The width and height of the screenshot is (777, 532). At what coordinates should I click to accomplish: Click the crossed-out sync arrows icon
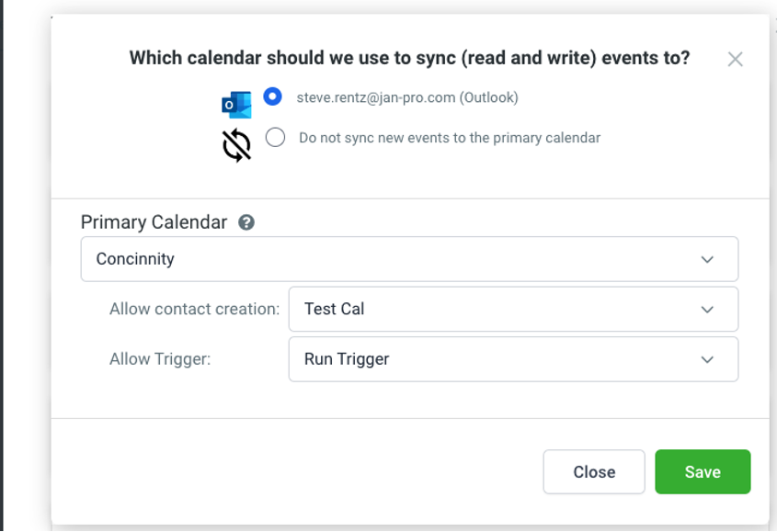click(236, 145)
